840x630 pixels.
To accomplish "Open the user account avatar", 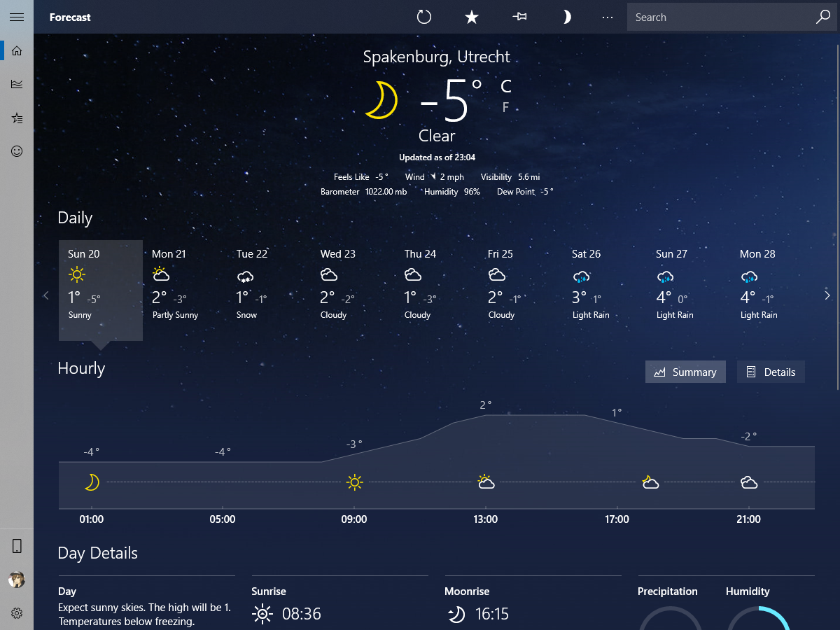I will pyautogui.click(x=17, y=580).
